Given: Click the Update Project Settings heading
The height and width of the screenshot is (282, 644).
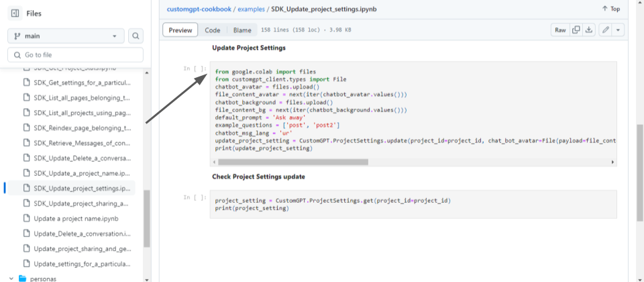Looking at the screenshot, I should 249,48.
